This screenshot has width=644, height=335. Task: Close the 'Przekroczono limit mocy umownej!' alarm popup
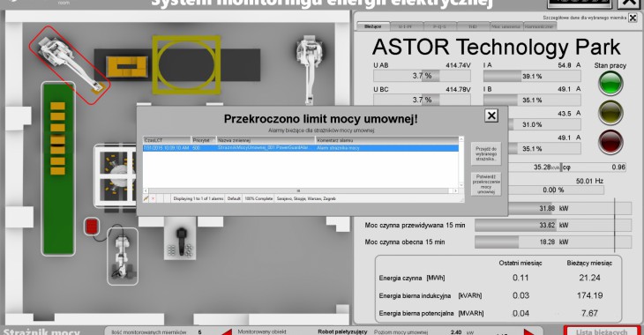pyautogui.click(x=491, y=115)
